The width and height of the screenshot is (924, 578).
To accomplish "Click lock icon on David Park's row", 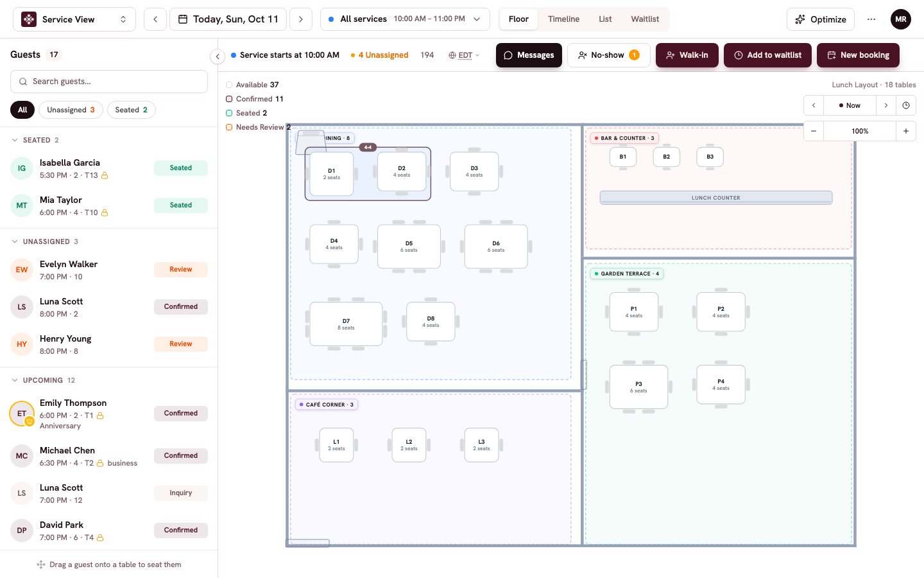I will [100, 538].
